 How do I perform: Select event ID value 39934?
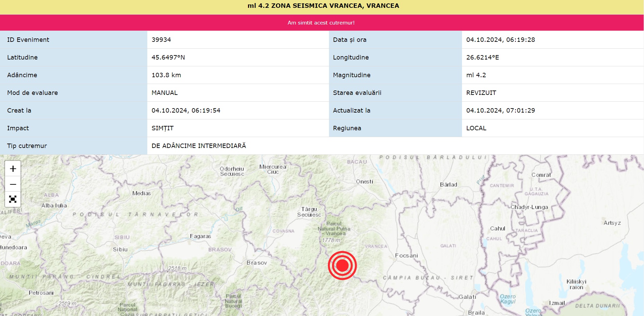pos(161,40)
